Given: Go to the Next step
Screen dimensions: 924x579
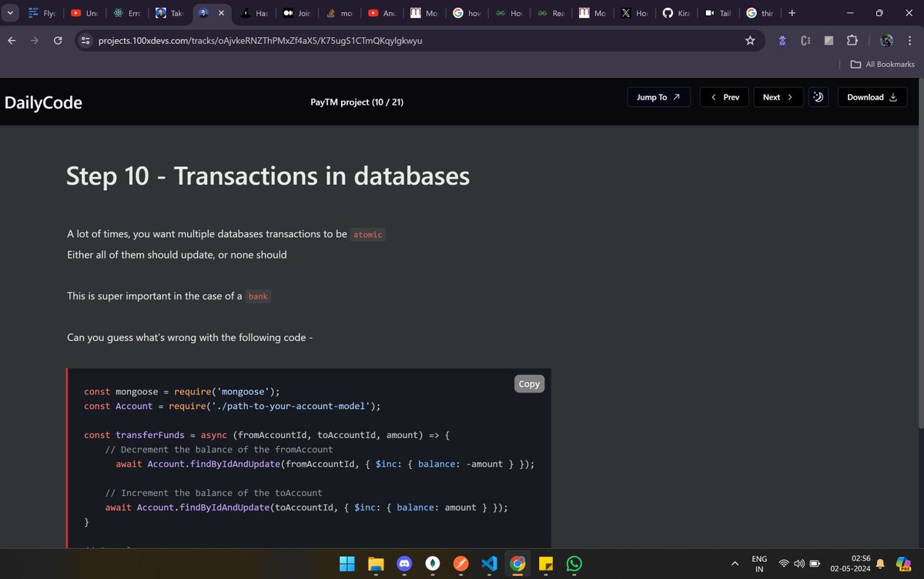Looking at the screenshot, I should tap(778, 97).
